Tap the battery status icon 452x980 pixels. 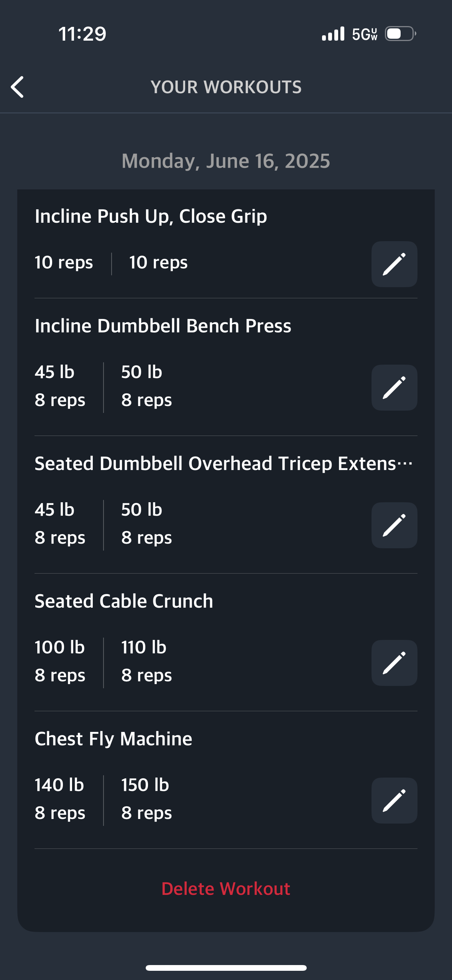click(401, 34)
